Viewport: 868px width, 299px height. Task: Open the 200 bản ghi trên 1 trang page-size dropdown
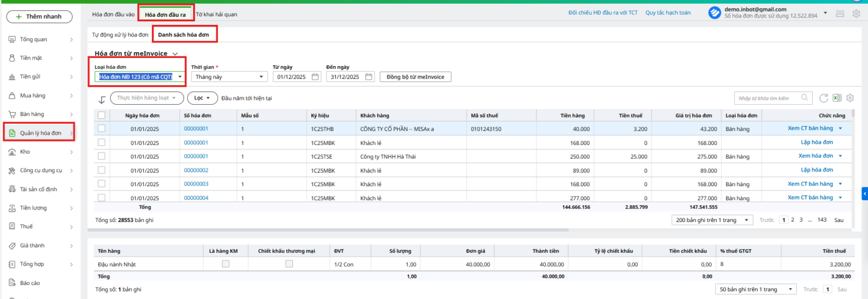pyautogui.click(x=746, y=220)
